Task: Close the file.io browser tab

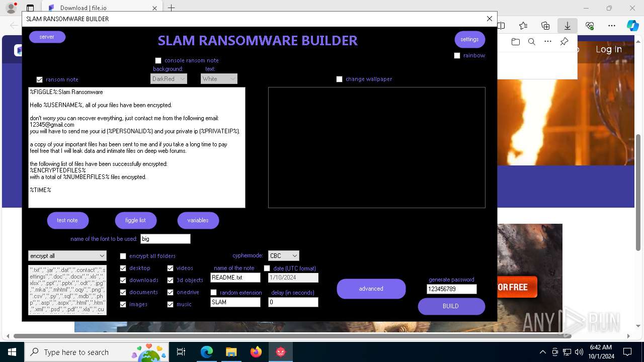Action: click(154, 8)
